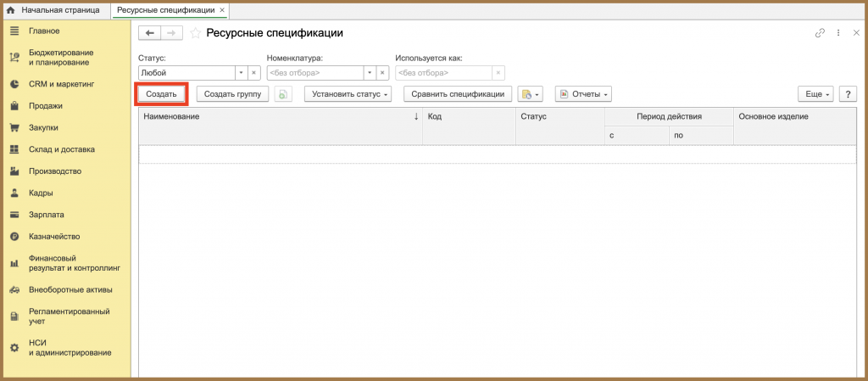Click the Основное изделие column header
Viewport: 868px width, 381px height.
click(x=795, y=126)
